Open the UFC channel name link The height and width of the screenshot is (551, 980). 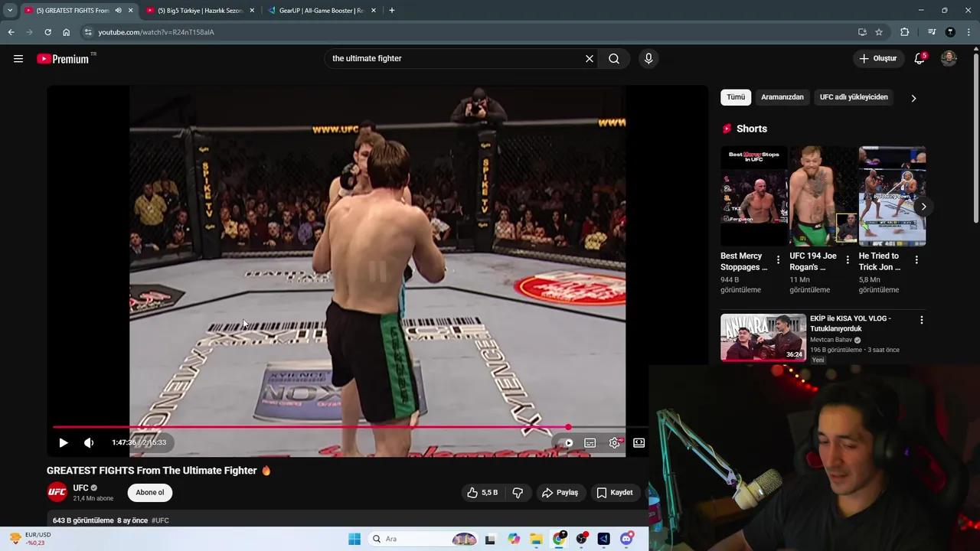point(81,487)
